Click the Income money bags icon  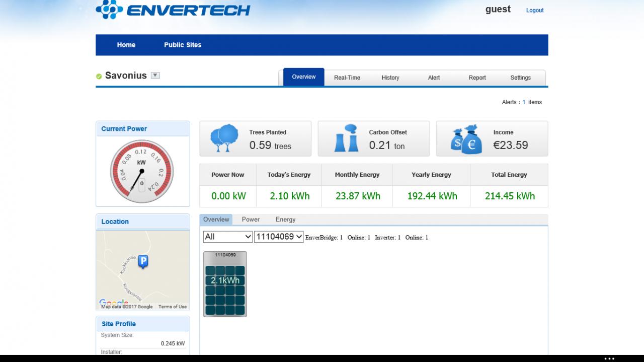tap(467, 139)
